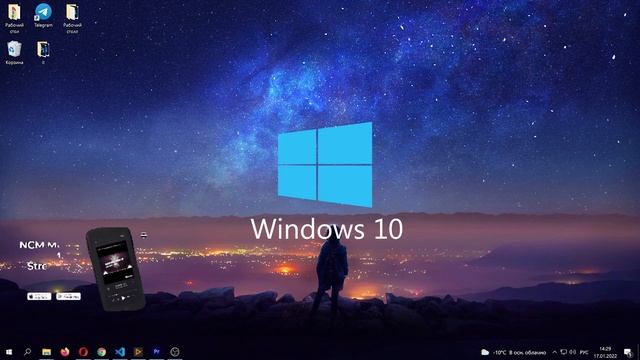Click the App Store badge on widget
The image size is (640, 360).
39,296
